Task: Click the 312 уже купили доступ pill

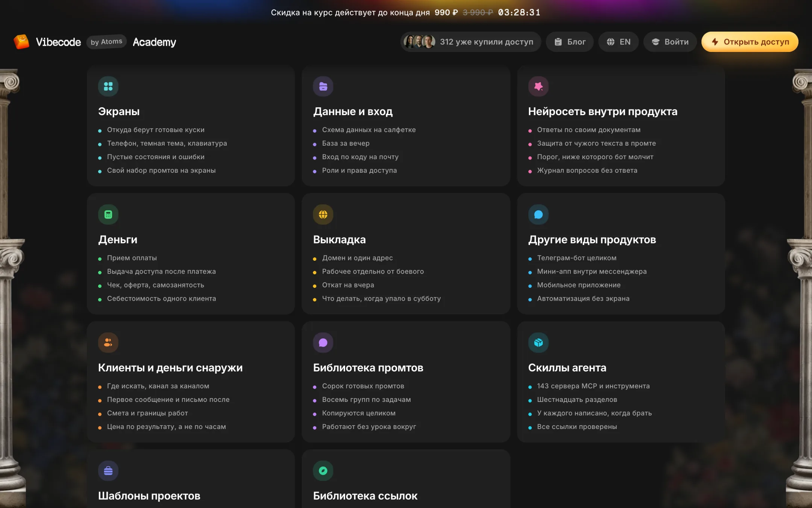Action: pyautogui.click(x=471, y=42)
